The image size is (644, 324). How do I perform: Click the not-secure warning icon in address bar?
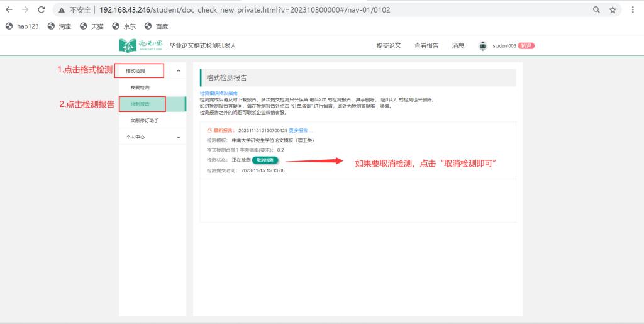62,10
